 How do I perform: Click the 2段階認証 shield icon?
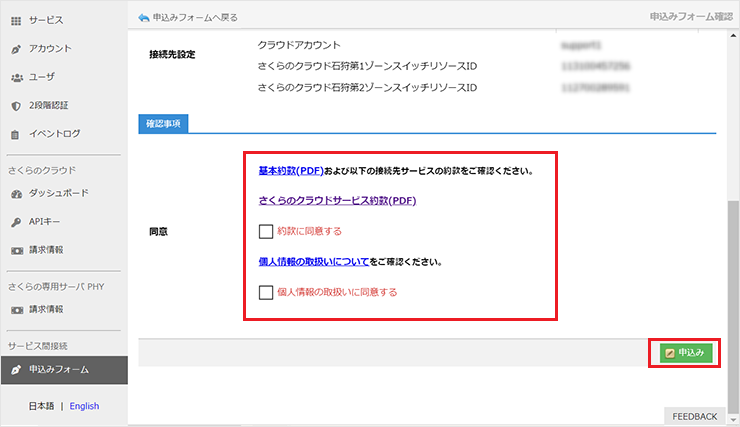click(x=16, y=105)
